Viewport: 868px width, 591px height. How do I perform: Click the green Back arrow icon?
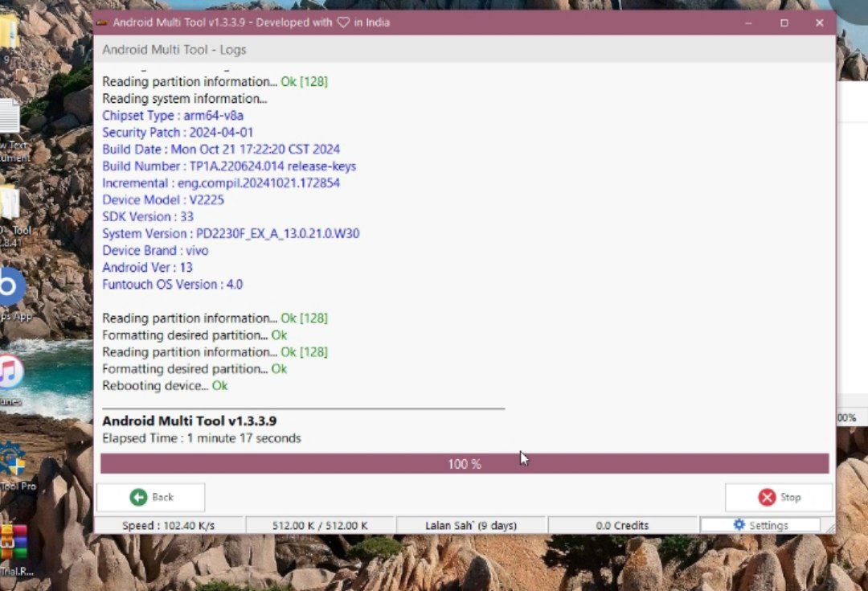[x=138, y=497]
